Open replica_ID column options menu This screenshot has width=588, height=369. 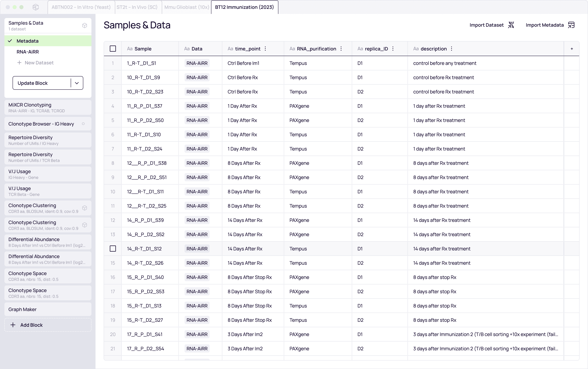(393, 49)
